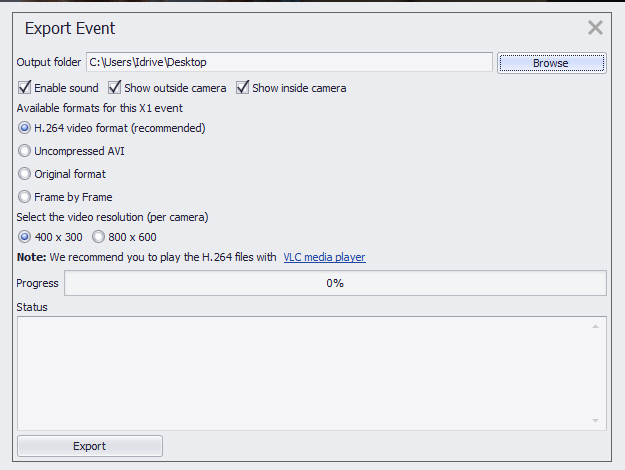Select H.264 video format option

[x=25, y=128]
